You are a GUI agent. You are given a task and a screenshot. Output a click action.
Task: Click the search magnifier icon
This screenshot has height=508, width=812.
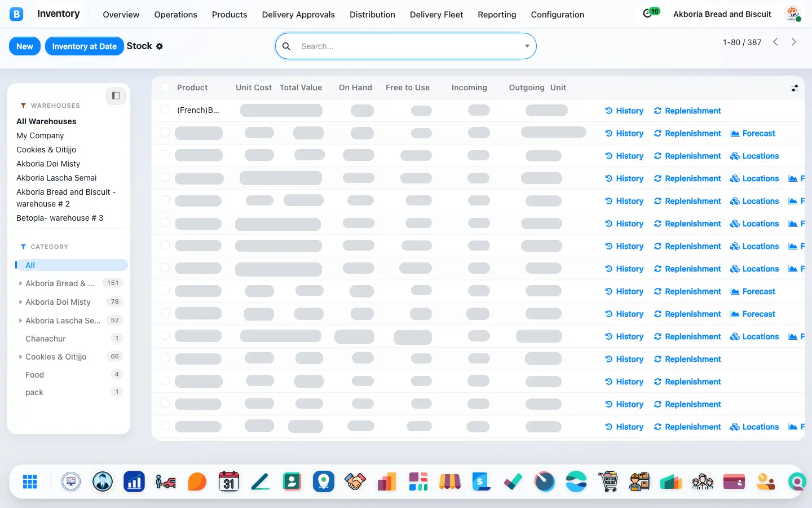(x=286, y=46)
